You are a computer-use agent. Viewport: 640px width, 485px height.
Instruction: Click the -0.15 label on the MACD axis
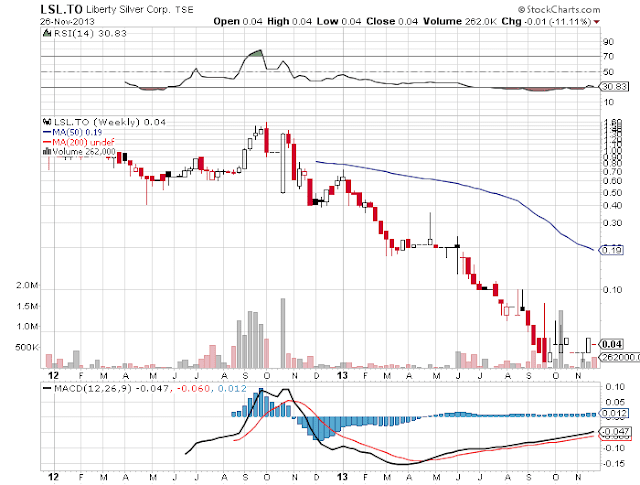614,464
